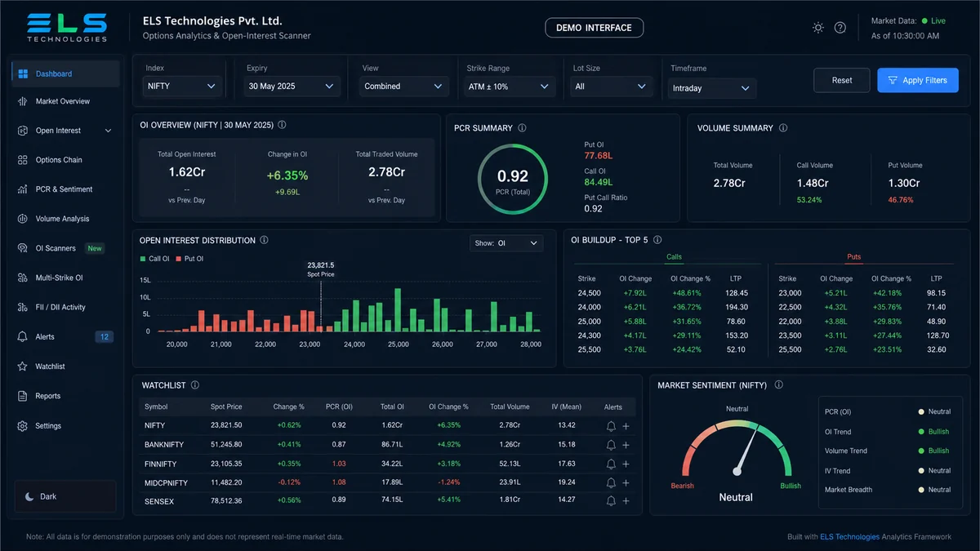Image resolution: width=980 pixels, height=551 pixels.
Task: Toggle Call OI legend in distribution chart
Action: (x=154, y=259)
